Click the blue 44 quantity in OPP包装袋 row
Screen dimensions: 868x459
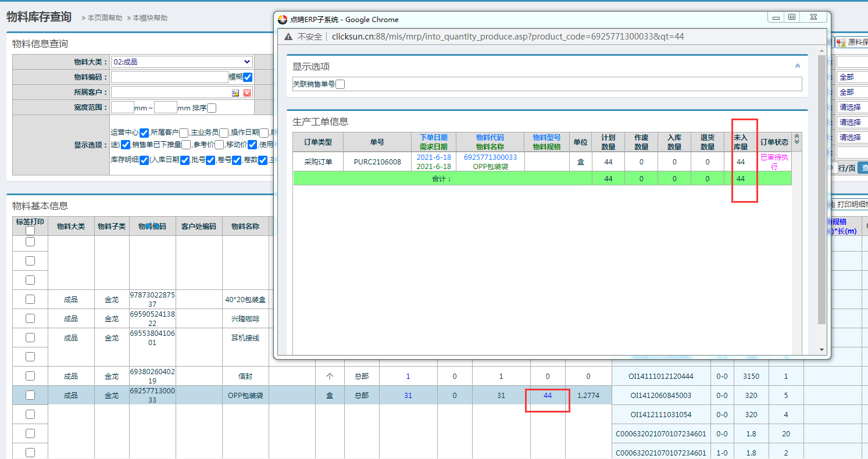point(547,395)
